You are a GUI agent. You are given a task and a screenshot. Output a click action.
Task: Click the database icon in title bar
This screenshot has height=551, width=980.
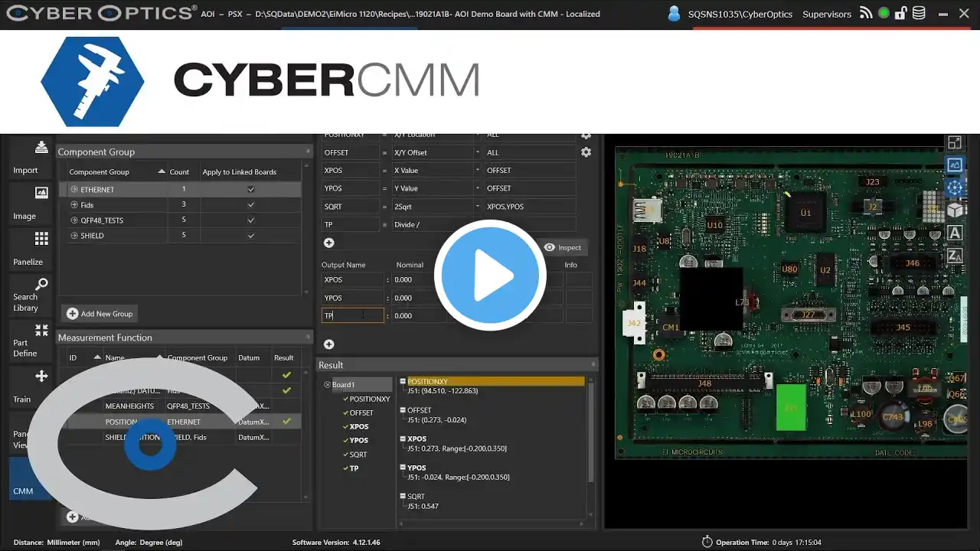918,14
